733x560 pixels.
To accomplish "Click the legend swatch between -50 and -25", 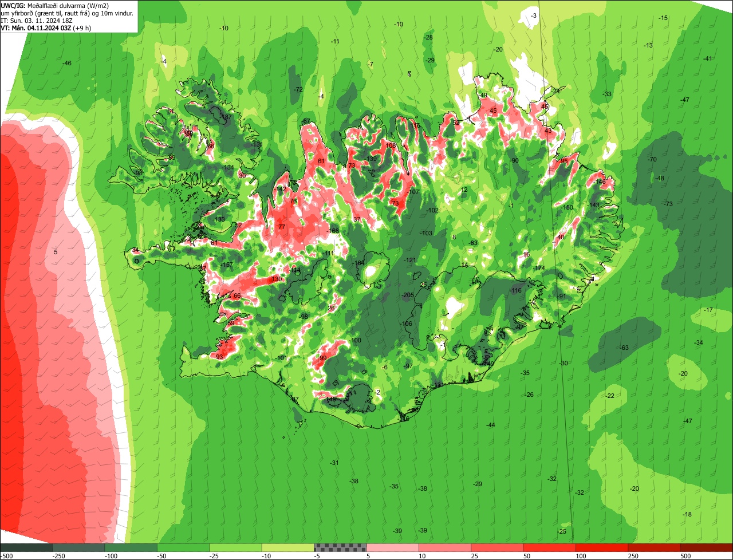I will [x=183, y=547].
